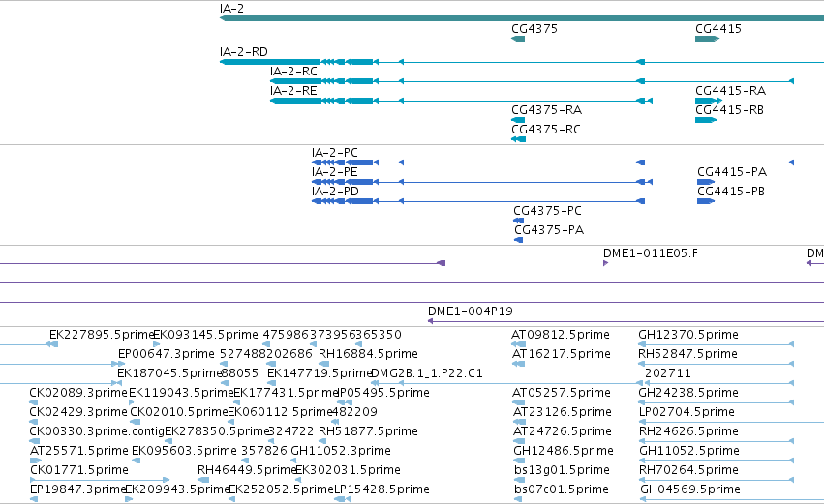Click the long teal IA-2 gene bar
The image size is (824, 504).
click(522, 19)
